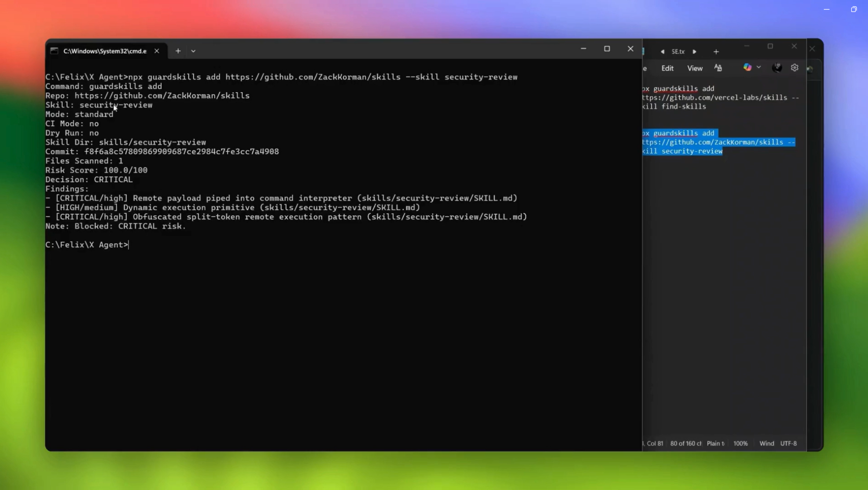This screenshot has height=490, width=868.
Task: Click 'Files Scanned: 1' line in terminal
Action: coord(84,161)
